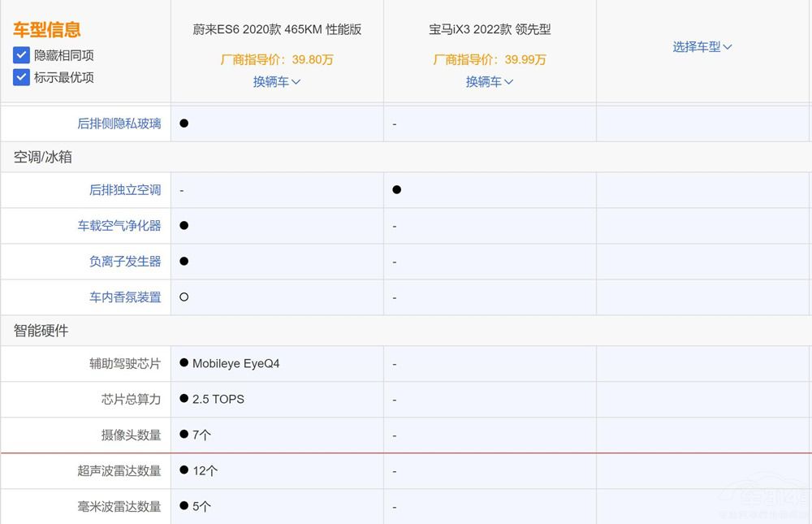The image size is (812, 524).
Task: Click BMW's filled dot for 后排独立空调
Action: click(x=397, y=190)
